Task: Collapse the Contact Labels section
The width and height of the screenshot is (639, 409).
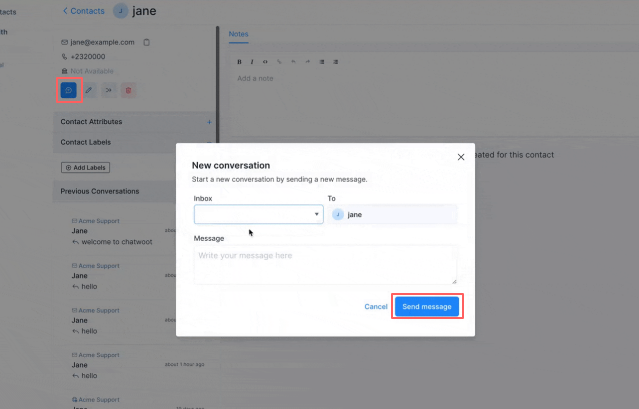Action: coord(134,142)
